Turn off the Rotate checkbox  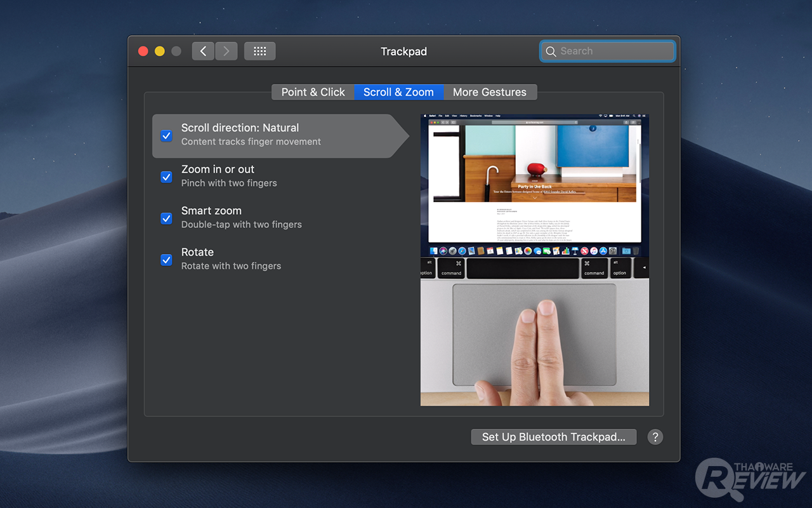point(166,260)
